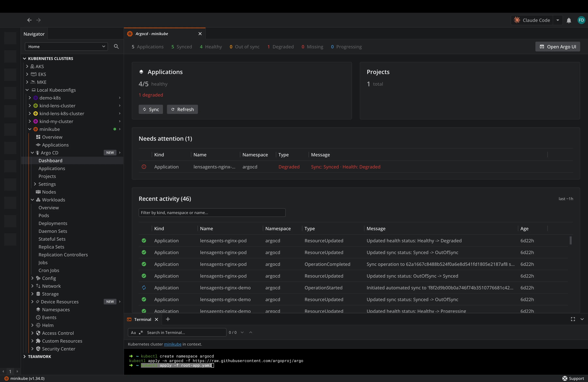Click the Namespaces layers icon
Viewport: 588px width, 382px height.
tap(38, 309)
